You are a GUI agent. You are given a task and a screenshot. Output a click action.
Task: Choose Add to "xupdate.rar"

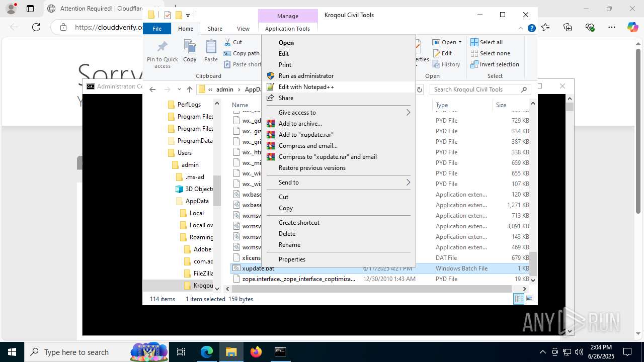[339, 135]
